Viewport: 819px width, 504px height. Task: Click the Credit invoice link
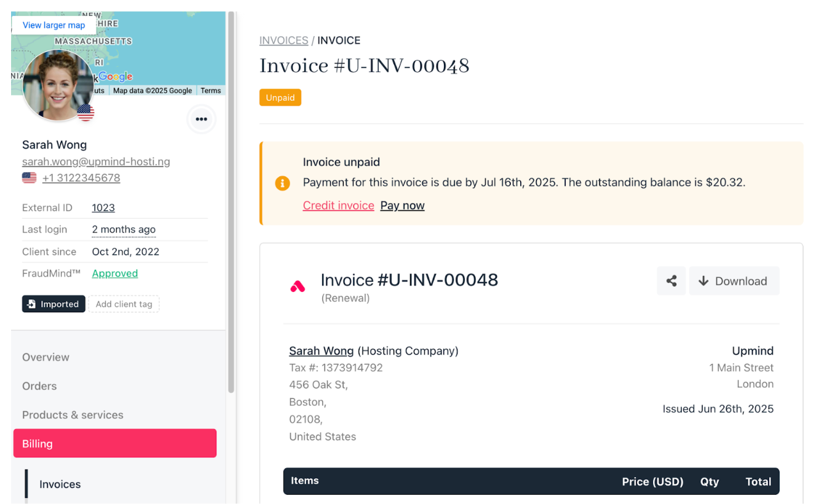pos(338,205)
